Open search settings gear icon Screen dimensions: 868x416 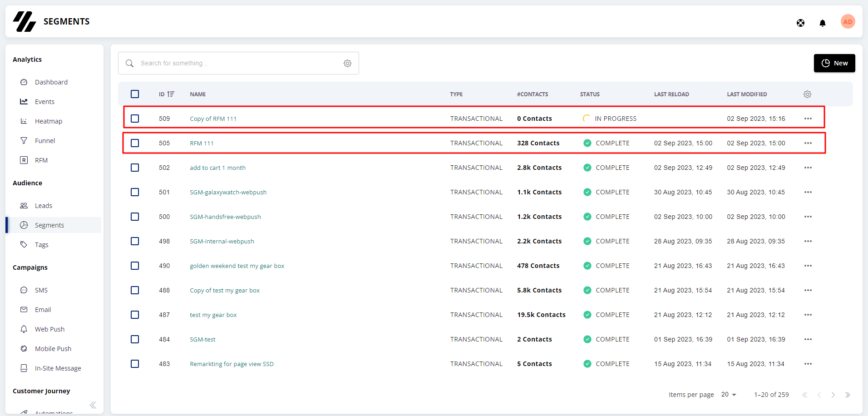[347, 63]
